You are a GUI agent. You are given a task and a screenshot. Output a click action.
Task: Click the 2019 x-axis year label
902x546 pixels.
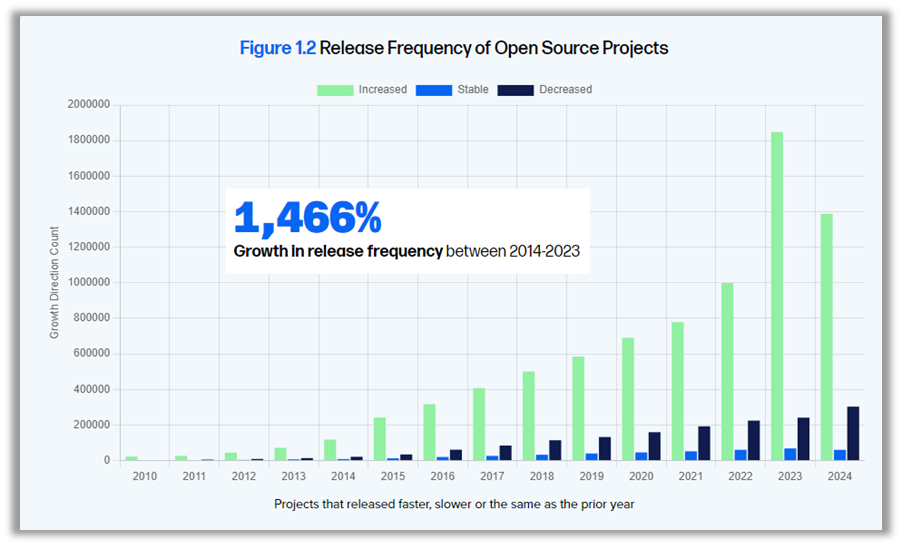click(x=591, y=476)
